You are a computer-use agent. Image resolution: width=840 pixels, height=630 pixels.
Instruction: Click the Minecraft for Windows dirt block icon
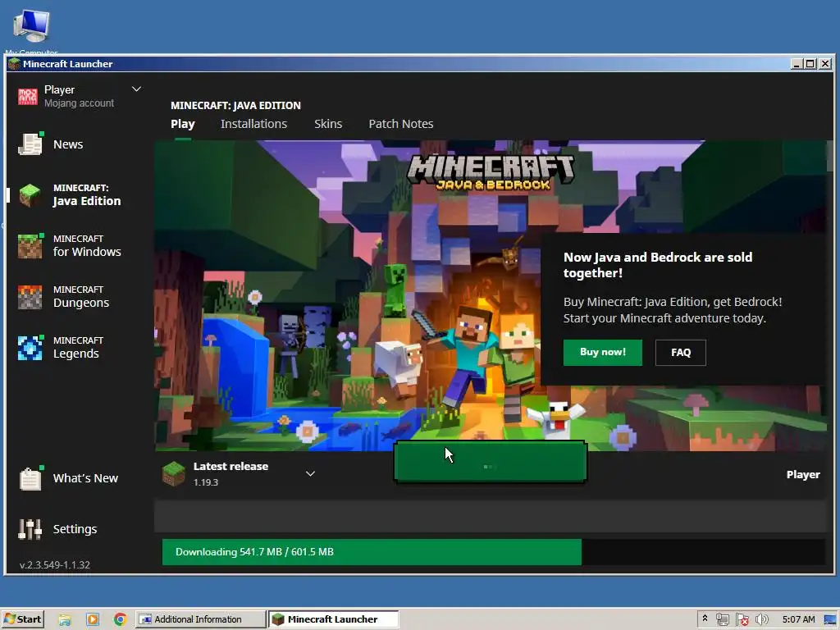point(30,246)
